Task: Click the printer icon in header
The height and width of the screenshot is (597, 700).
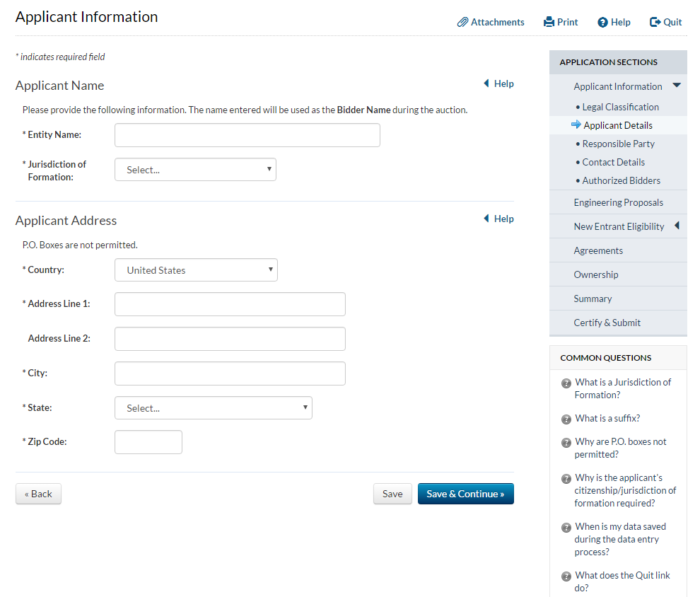Action: [x=549, y=22]
